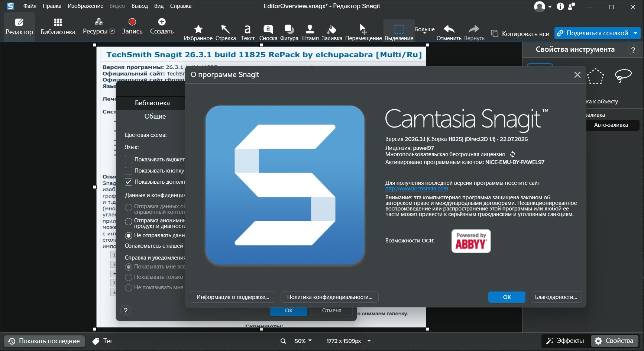Toggle the Показывать кнопку checkbox
This screenshot has width=644, height=351.
coord(129,171)
